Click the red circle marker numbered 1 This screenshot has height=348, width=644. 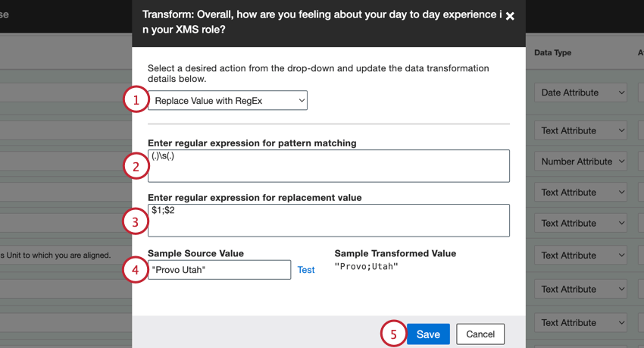[x=136, y=100]
